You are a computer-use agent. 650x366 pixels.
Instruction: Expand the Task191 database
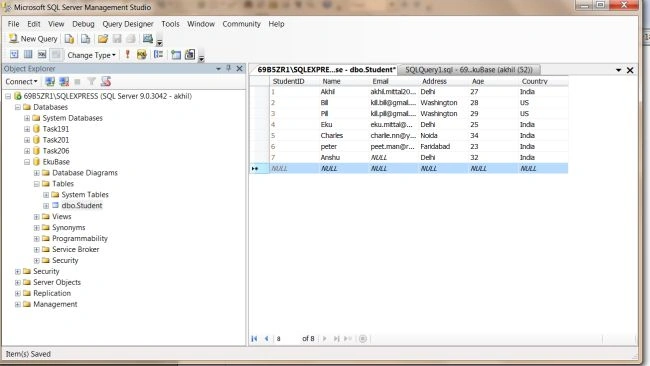(x=27, y=129)
